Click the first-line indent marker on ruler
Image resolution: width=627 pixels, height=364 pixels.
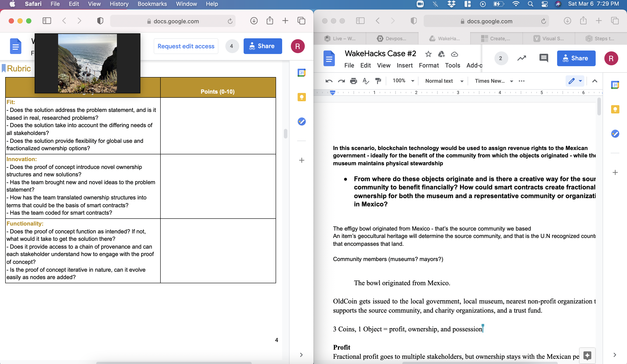pos(333,91)
